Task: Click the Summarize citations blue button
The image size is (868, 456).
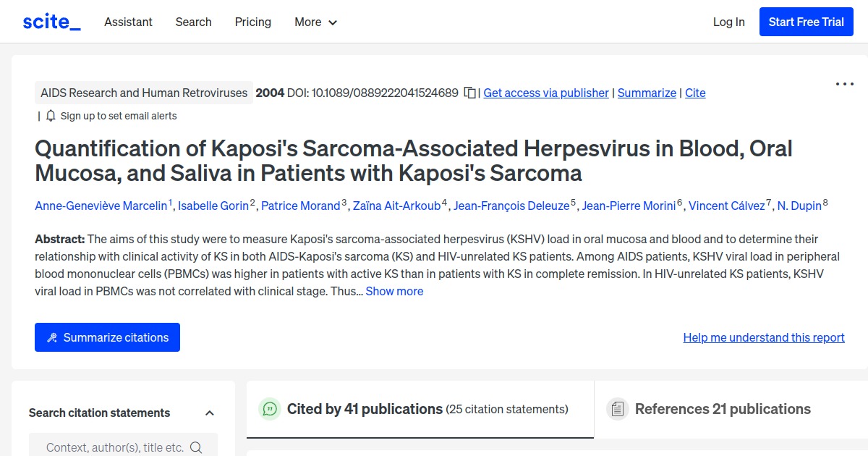Action: pos(107,337)
